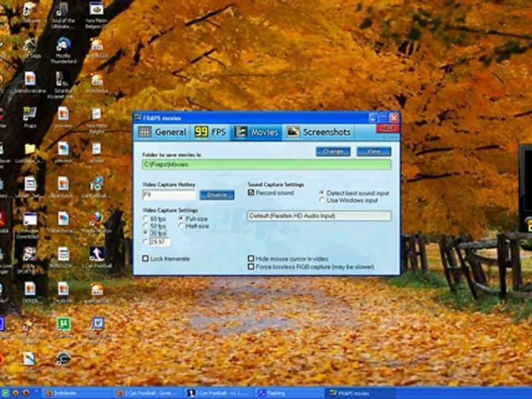This screenshot has height=399, width=532.
Task: Minimize the FRAPS movies window
Action: coord(373,117)
